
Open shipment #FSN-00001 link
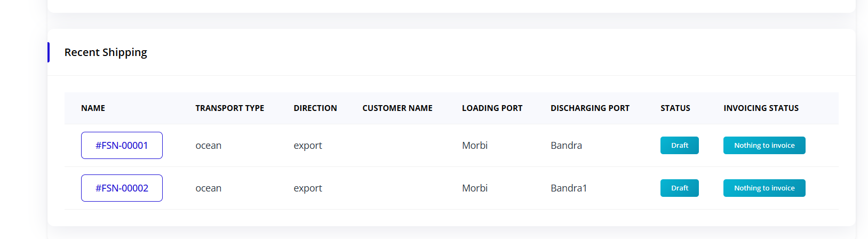(122, 145)
